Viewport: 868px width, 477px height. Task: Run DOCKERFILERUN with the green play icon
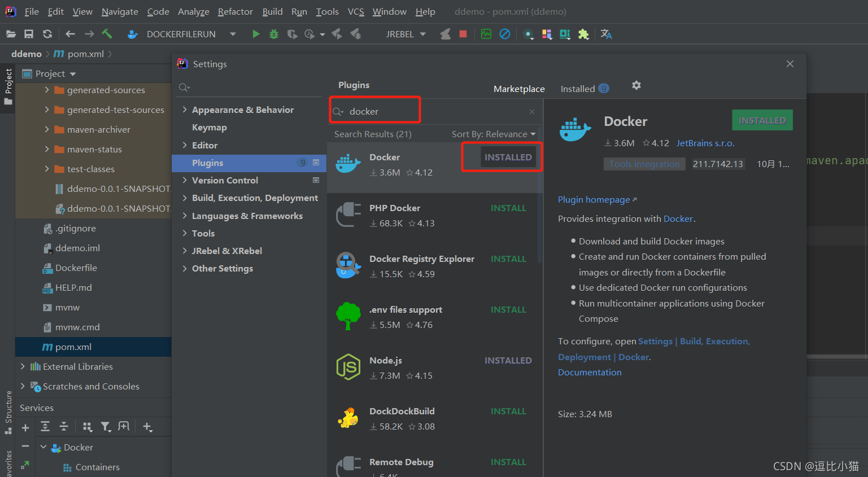pyautogui.click(x=256, y=34)
